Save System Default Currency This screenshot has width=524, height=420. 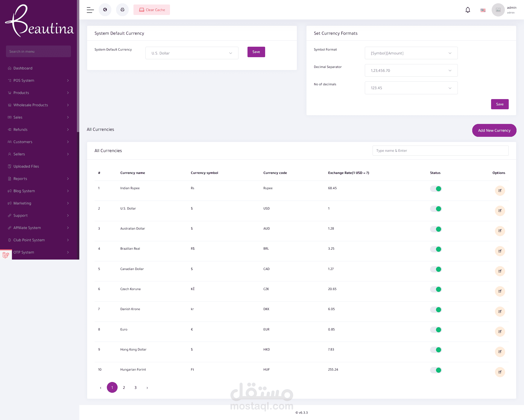256,52
